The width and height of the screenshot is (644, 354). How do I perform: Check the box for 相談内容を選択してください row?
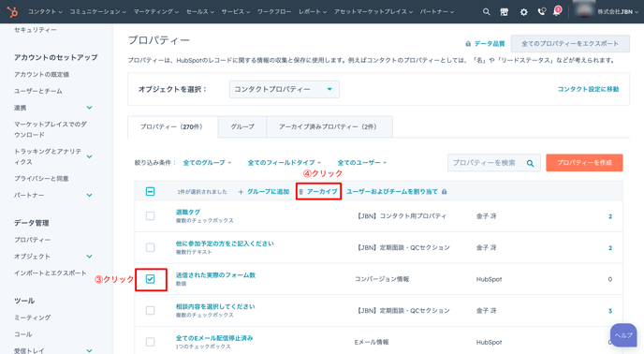(x=151, y=310)
